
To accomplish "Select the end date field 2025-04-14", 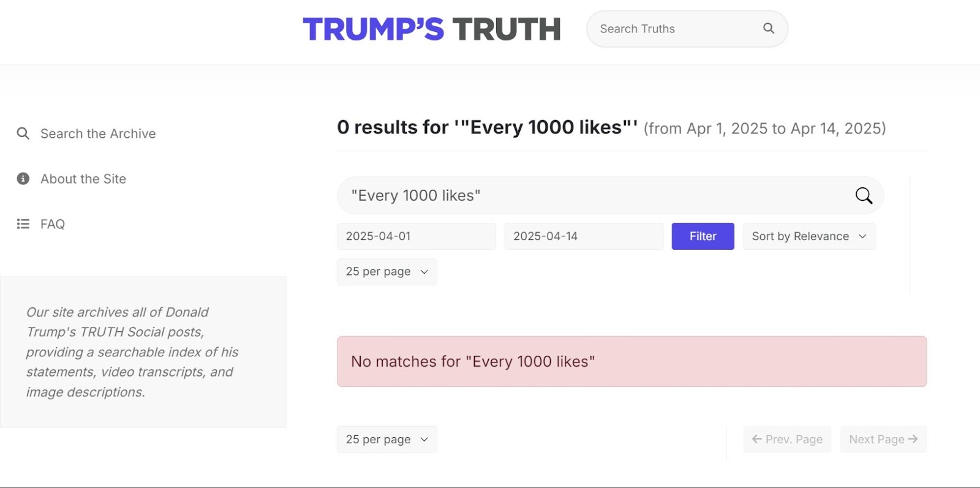I will [583, 236].
